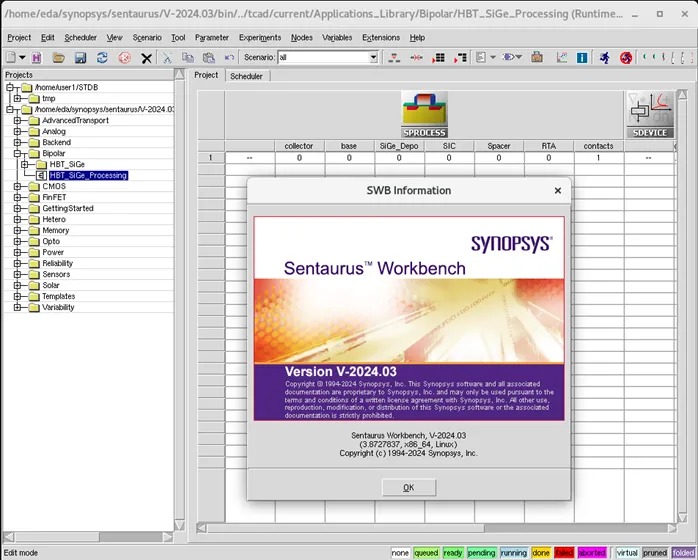Click the run arrow toolbar icon

click(508, 57)
